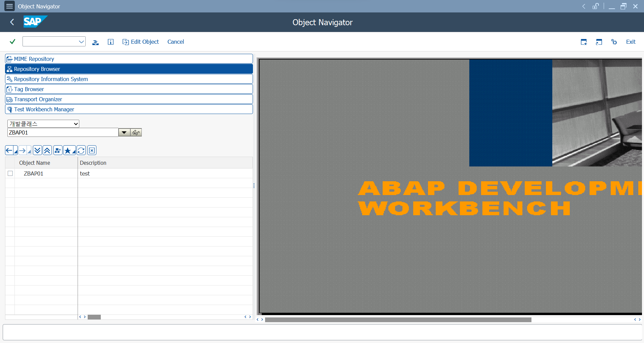
Task: Click horizontal scrollbar thumb in object list
Action: click(x=94, y=317)
